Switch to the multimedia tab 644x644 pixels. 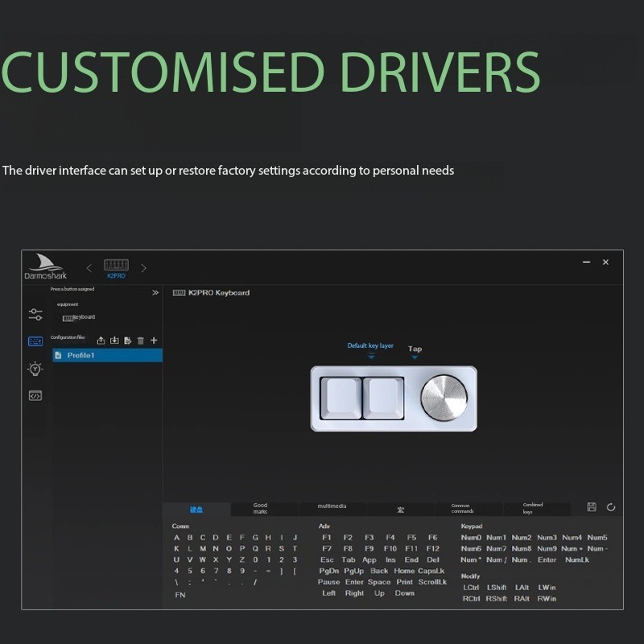pyautogui.click(x=332, y=506)
